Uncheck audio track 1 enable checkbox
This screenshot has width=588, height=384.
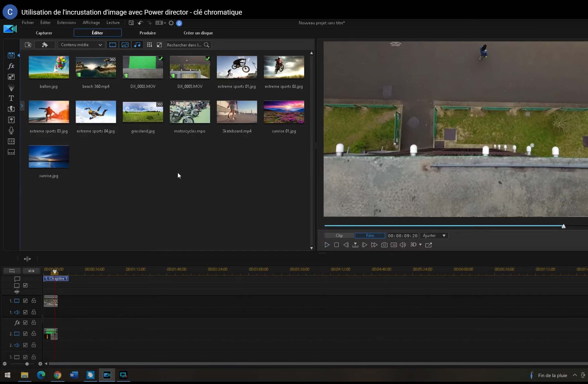pyautogui.click(x=25, y=312)
